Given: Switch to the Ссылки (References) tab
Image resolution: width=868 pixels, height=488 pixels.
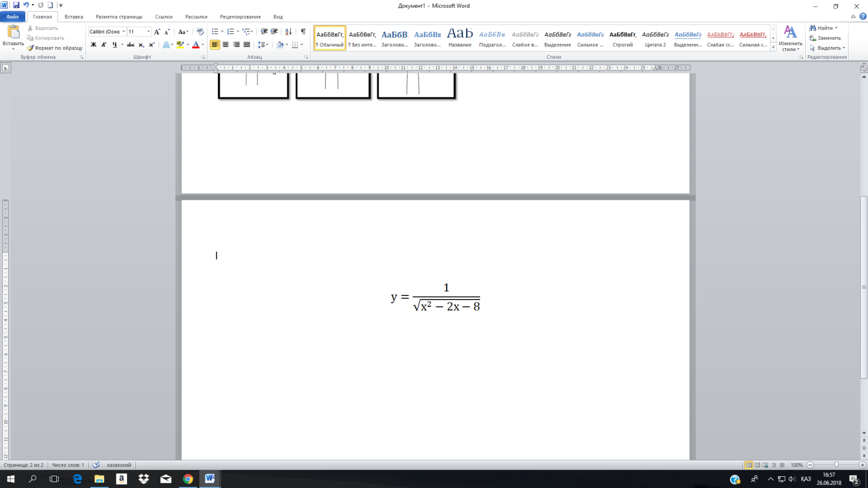Looking at the screenshot, I should pyautogui.click(x=163, y=17).
